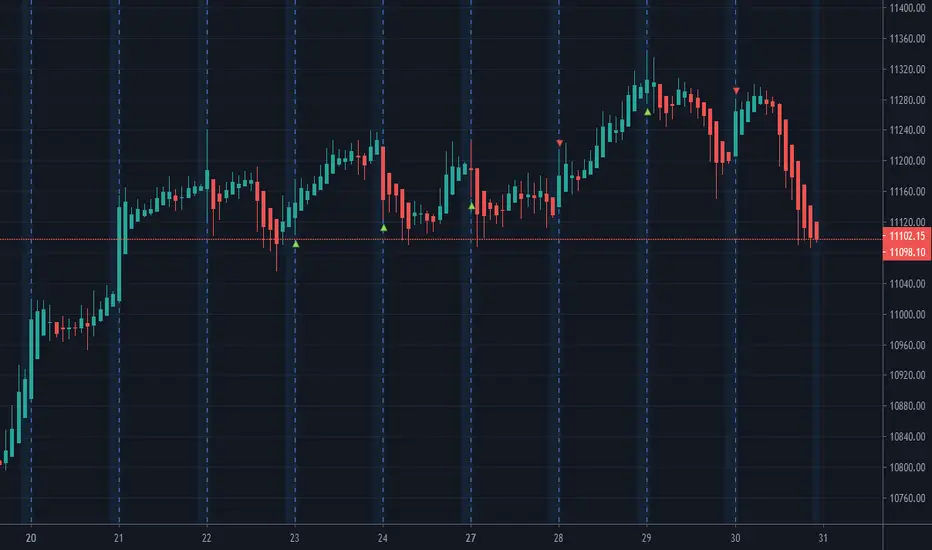Screen dimensions: 932x550
Task: Click the 10920.00 price axis value
Action: [907, 375]
